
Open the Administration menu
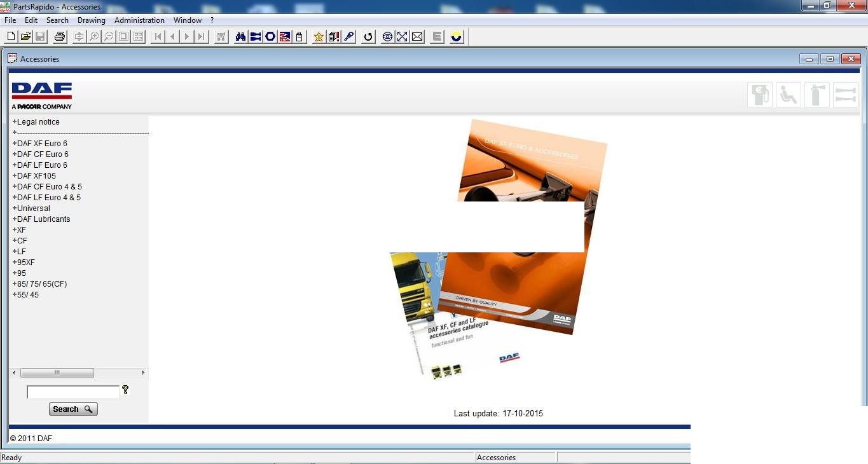(x=139, y=20)
